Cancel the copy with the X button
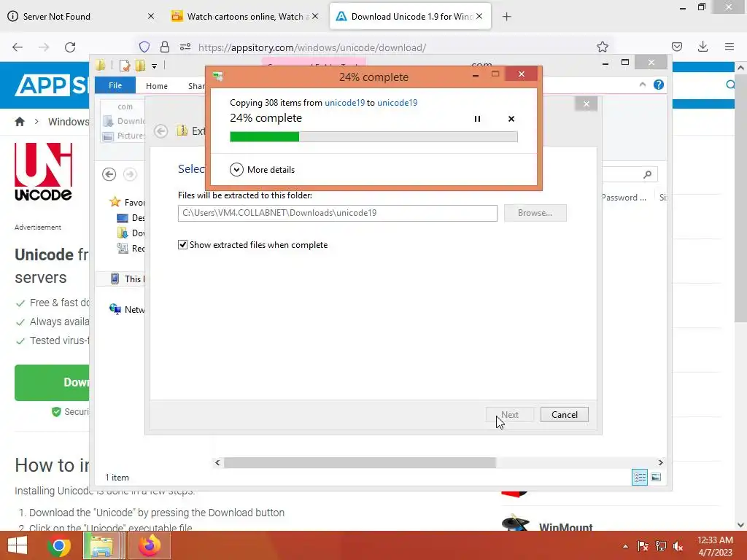747x560 pixels. pos(511,119)
